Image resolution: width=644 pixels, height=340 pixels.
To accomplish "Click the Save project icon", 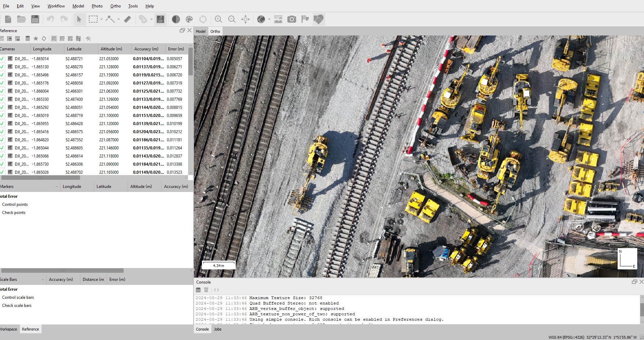I will [x=35, y=19].
